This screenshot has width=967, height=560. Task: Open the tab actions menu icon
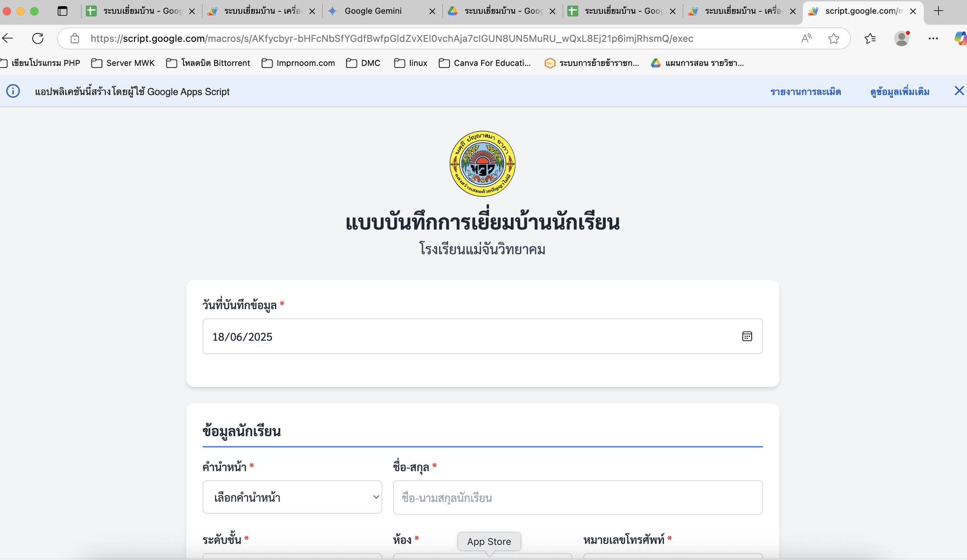coord(62,11)
